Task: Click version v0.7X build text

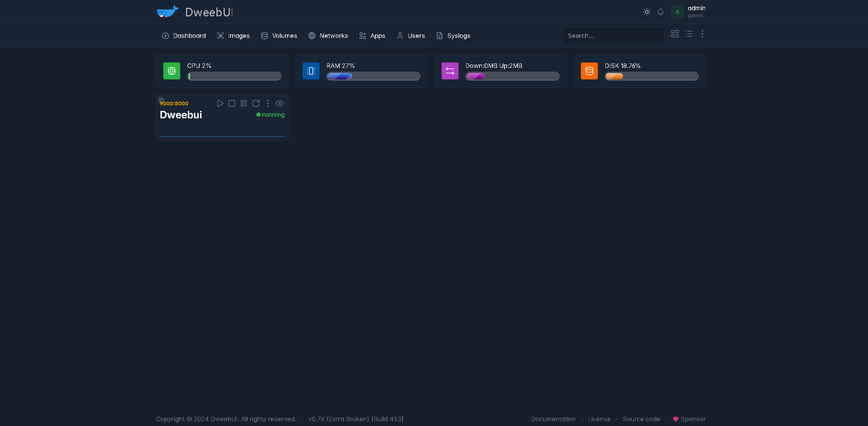Action: point(356,419)
